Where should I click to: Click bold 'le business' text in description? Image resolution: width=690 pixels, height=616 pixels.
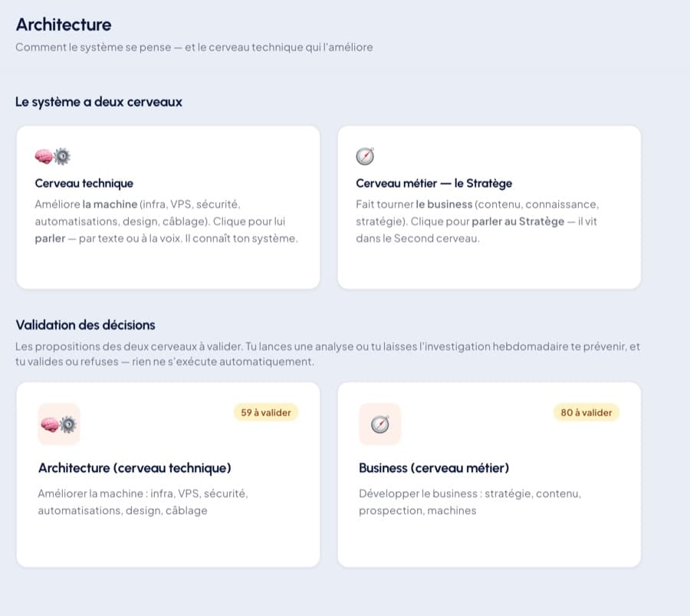444,205
